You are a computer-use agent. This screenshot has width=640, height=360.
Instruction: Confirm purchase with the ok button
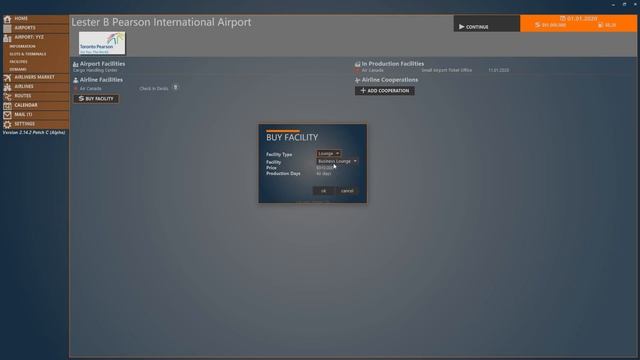tap(324, 191)
